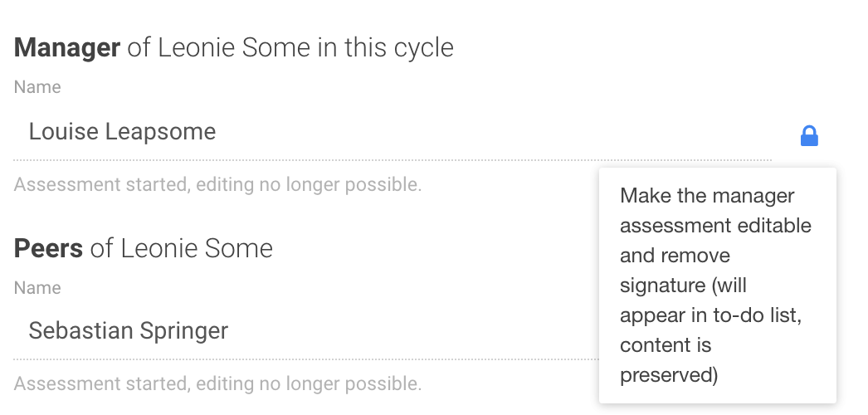Unlock the manager assessment via the padlock icon
868x415 pixels.
click(x=809, y=135)
